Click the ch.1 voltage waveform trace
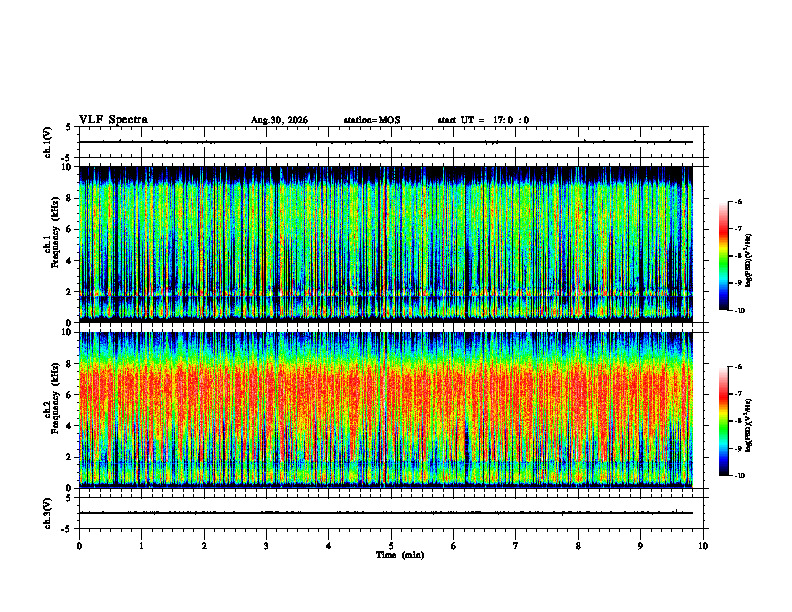Image resolution: width=792 pixels, height=612 pixels. click(x=386, y=142)
